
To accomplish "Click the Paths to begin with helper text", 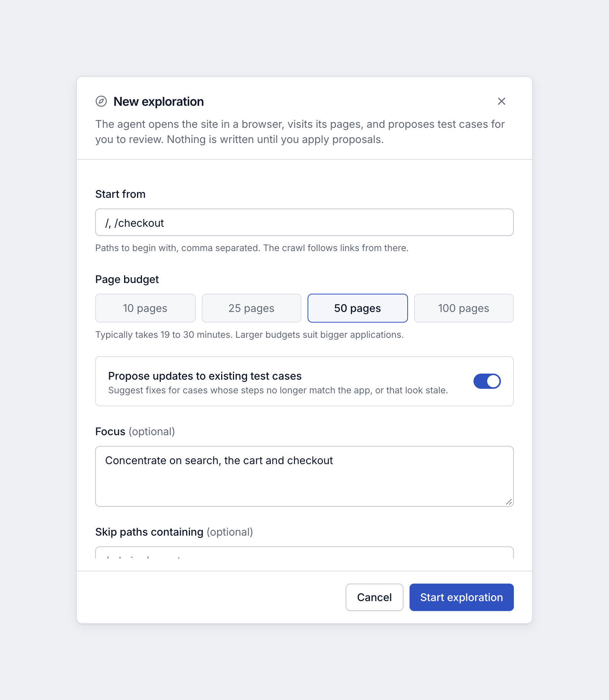I will click(x=252, y=248).
